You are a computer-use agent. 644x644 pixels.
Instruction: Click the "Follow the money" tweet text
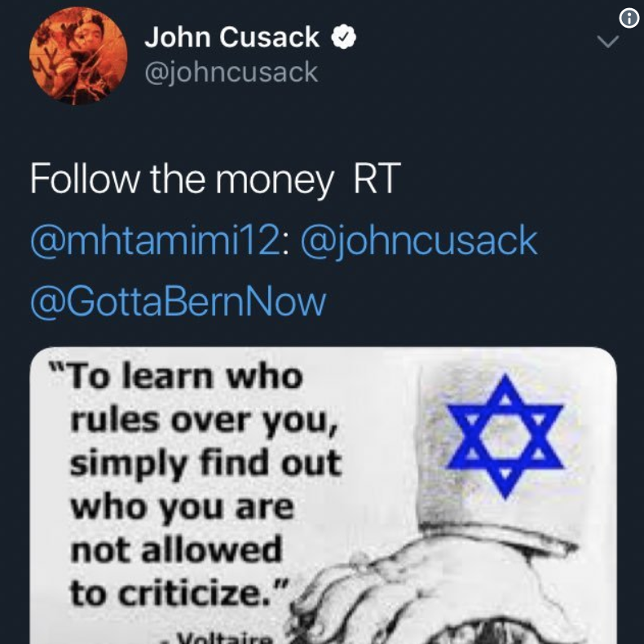(x=181, y=180)
